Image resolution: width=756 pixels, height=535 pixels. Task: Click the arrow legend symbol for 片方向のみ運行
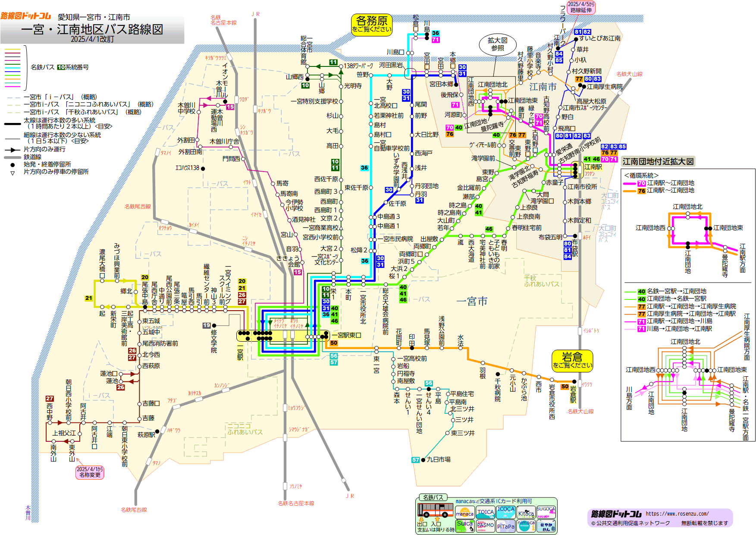[13, 150]
